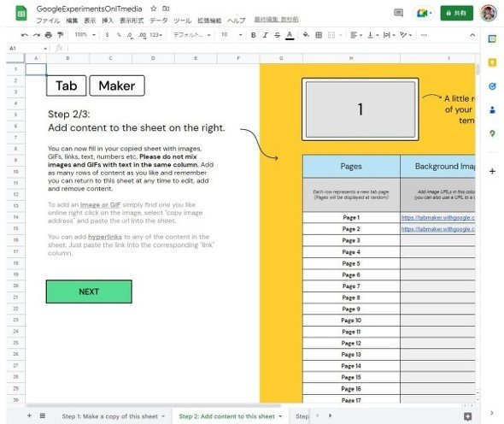Image resolution: width=504 pixels, height=424 pixels.
Task: Open Google Maps side panel icon
Action: click(x=492, y=133)
